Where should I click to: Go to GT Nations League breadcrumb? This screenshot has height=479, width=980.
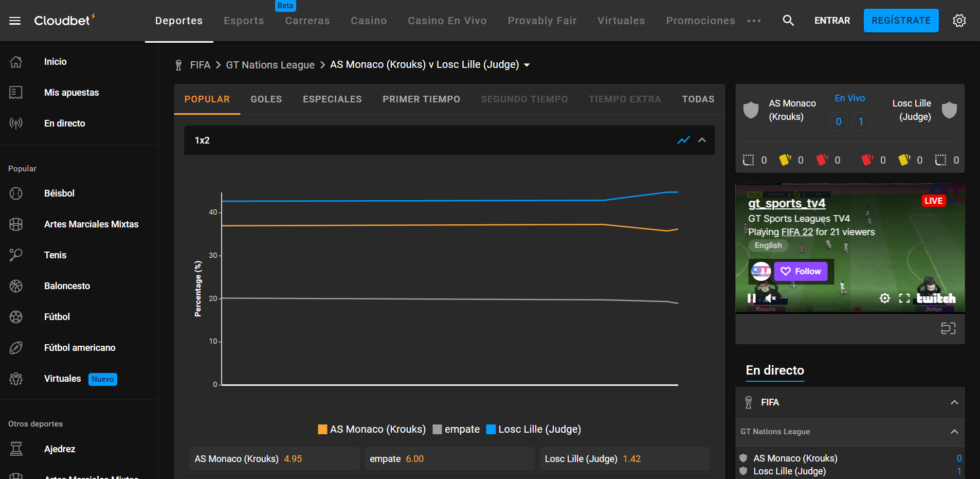(x=270, y=65)
